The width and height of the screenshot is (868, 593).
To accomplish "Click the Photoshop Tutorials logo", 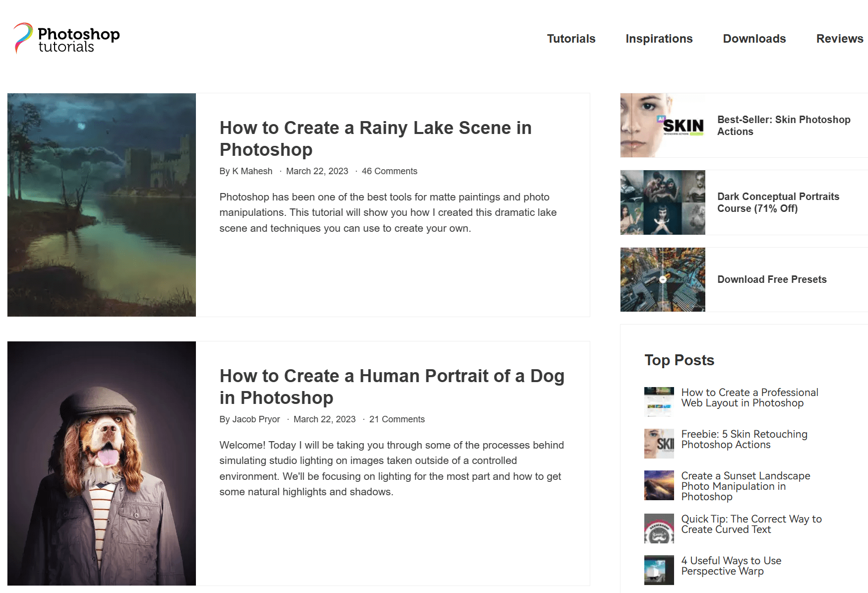I will pos(66,39).
